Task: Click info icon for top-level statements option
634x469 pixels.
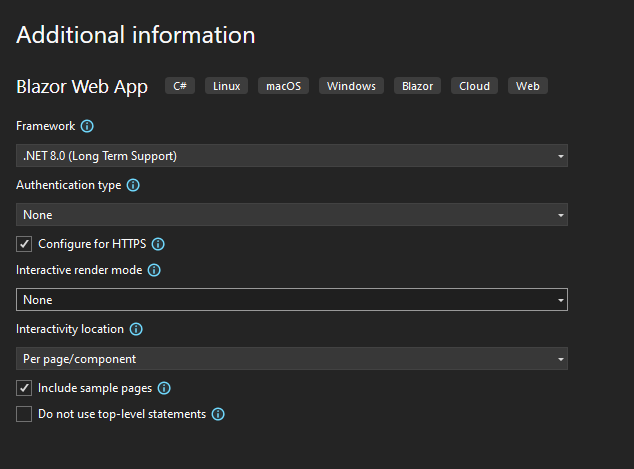Action: pos(218,414)
